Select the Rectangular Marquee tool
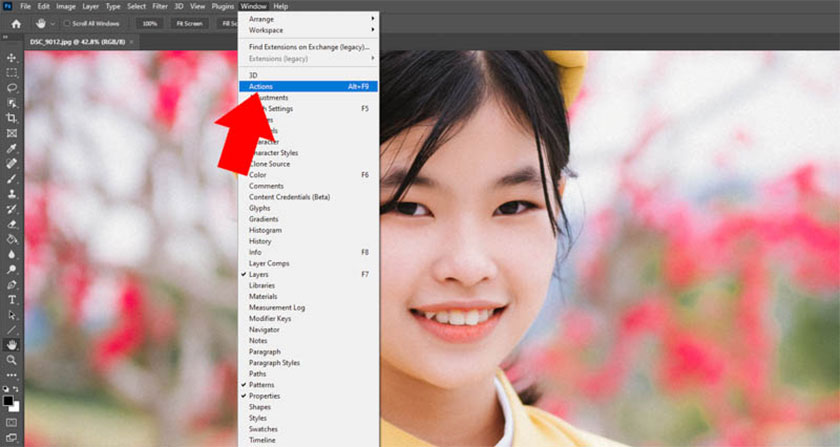 coord(12,73)
